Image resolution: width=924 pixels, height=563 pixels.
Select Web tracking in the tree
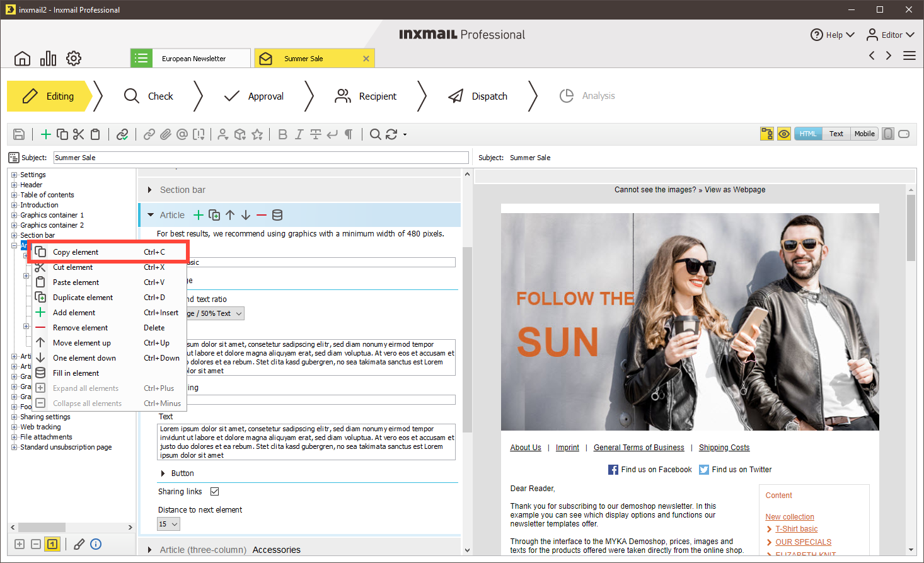tap(40, 427)
